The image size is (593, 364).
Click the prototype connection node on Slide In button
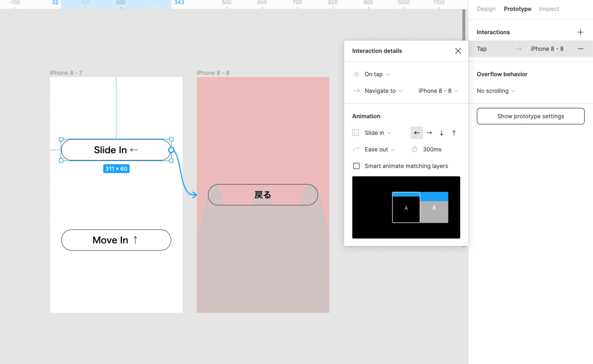(x=171, y=150)
